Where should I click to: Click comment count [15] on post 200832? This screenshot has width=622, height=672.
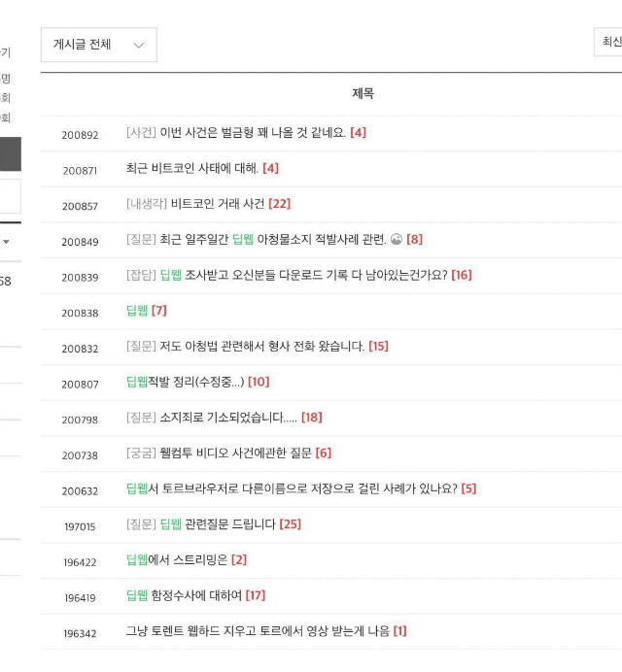click(378, 346)
